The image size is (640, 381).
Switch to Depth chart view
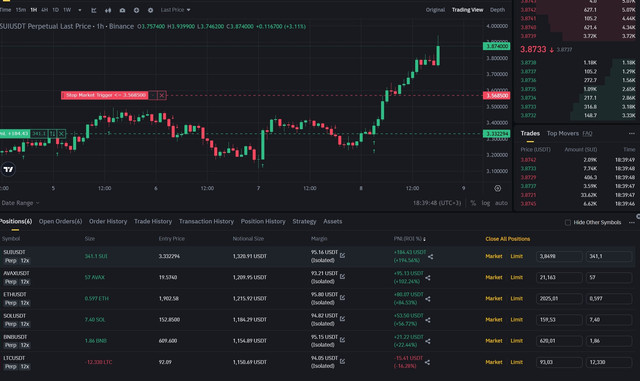[x=497, y=10]
